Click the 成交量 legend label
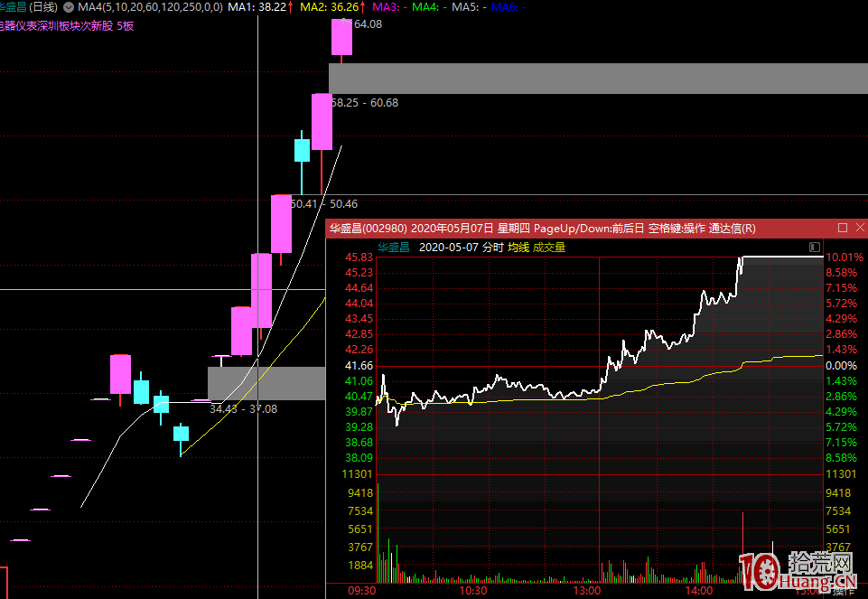 point(549,248)
